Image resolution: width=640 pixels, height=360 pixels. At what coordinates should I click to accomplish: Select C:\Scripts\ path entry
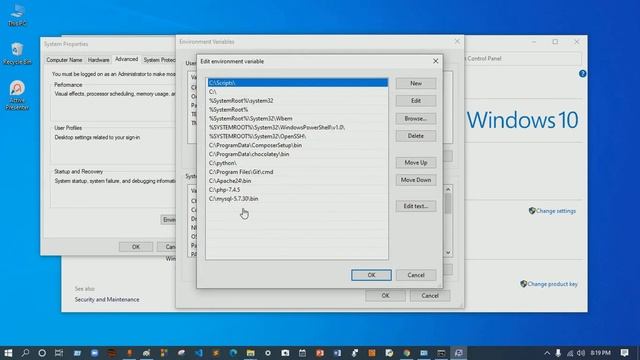coord(297,83)
